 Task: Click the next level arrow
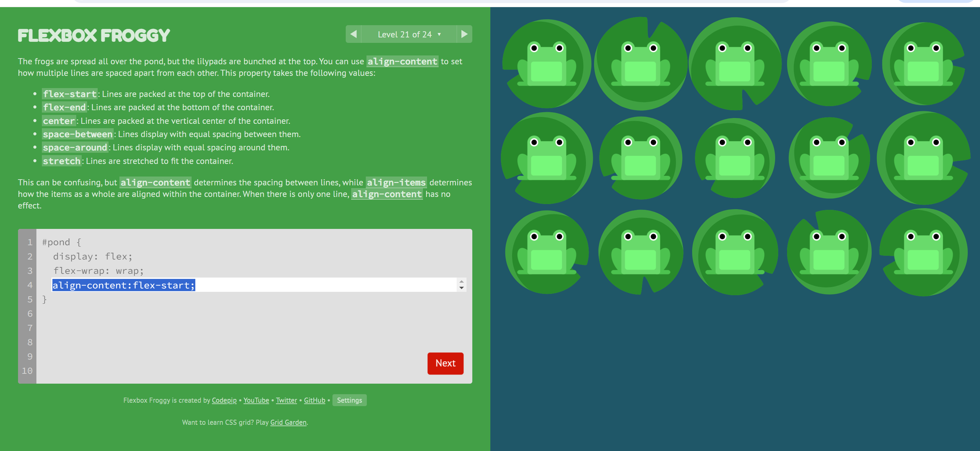point(464,34)
